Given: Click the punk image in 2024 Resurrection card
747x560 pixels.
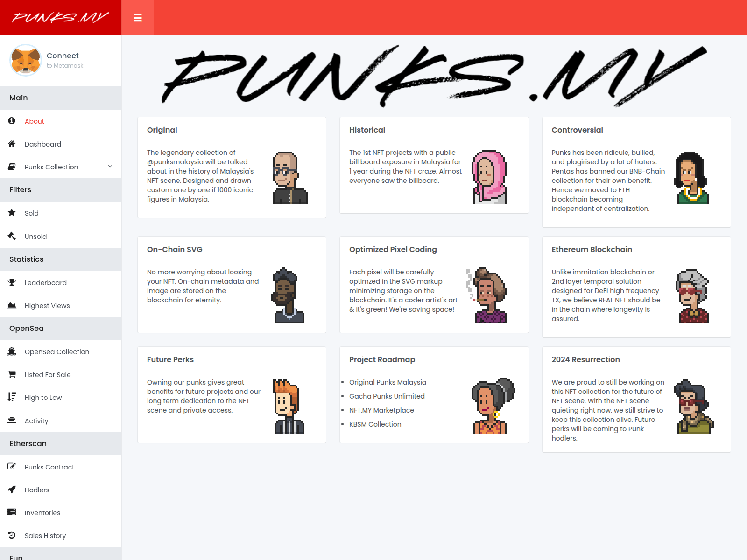Looking at the screenshot, I should 694,406.
